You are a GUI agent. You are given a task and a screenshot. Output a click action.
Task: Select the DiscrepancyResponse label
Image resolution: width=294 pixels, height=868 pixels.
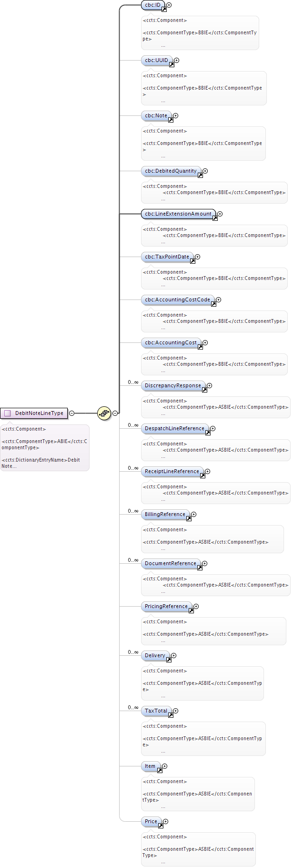point(173,385)
